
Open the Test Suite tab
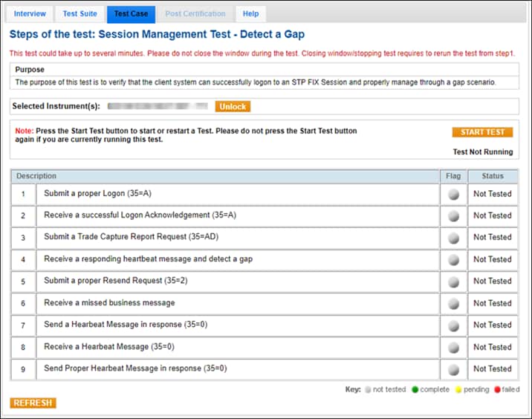coord(80,14)
